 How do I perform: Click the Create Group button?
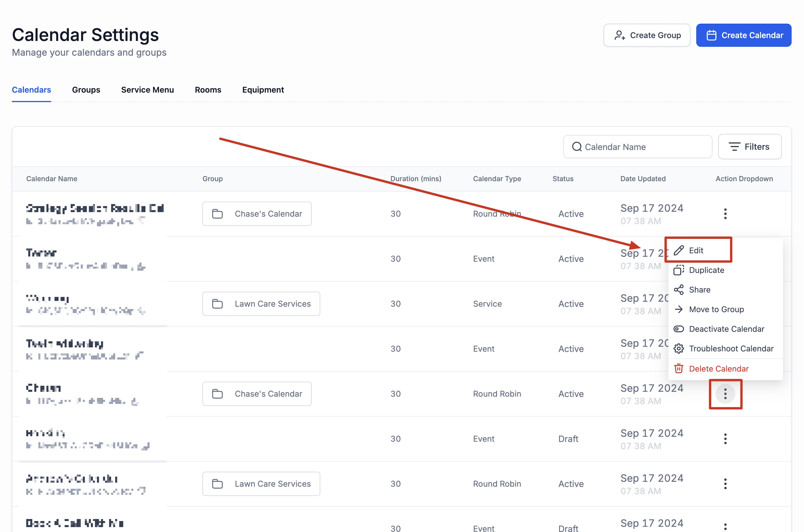(647, 35)
